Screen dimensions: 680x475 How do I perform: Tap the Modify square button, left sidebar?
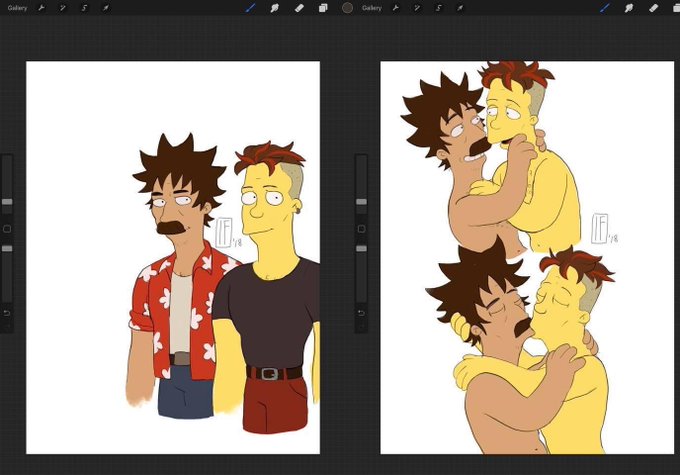coord(7,229)
